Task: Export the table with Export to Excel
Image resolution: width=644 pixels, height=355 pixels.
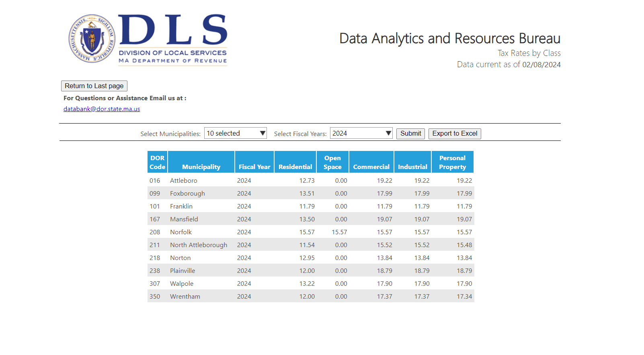Action: pos(455,134)
